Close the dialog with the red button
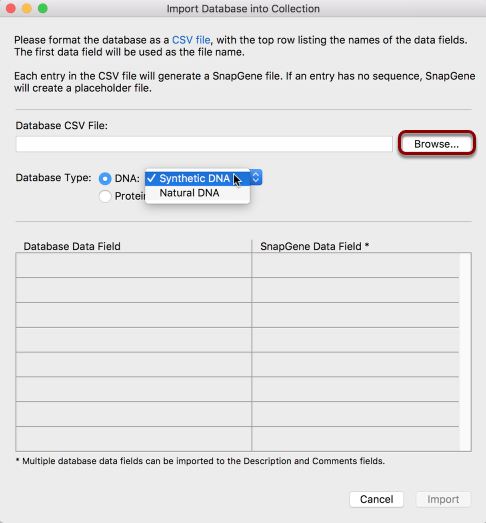Screen dimensions: 486x523 [x=11, y=8]
